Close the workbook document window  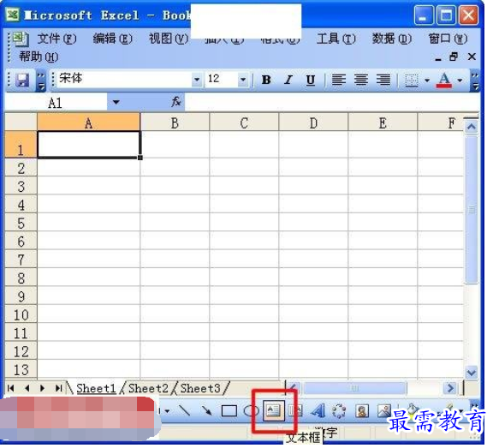(x=472, y=57)
